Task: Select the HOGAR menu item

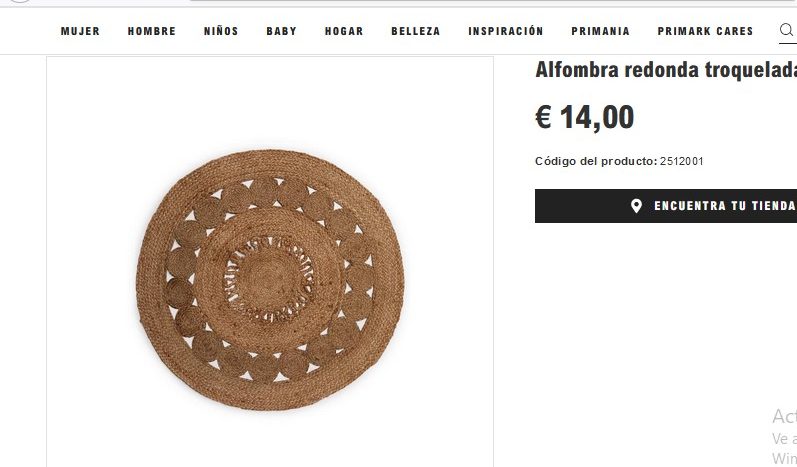Action: click(344, 31)
